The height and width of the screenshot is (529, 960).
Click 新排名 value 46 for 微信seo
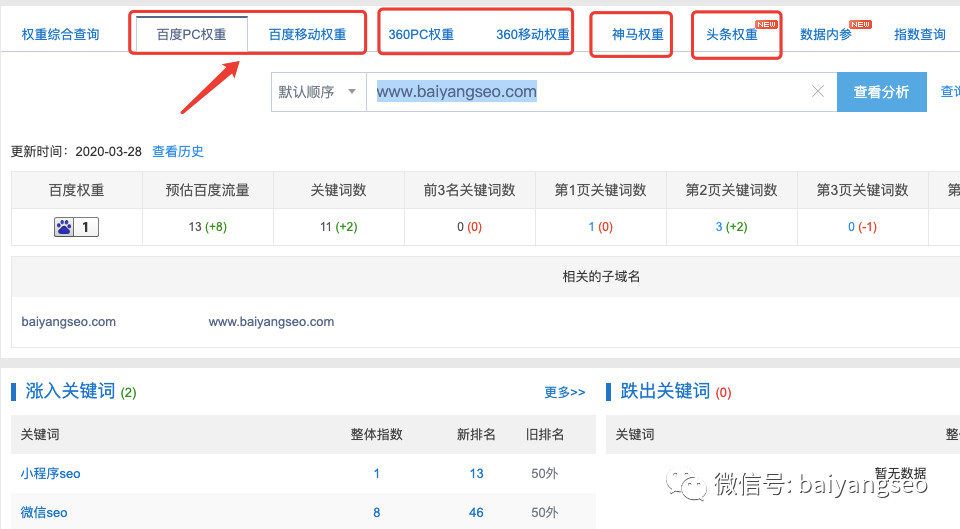(x=476, y=512)
